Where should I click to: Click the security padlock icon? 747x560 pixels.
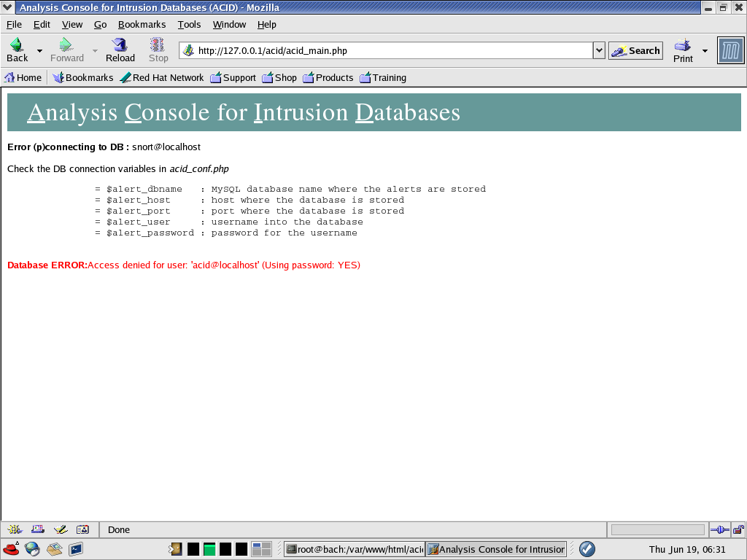(738, 529)
